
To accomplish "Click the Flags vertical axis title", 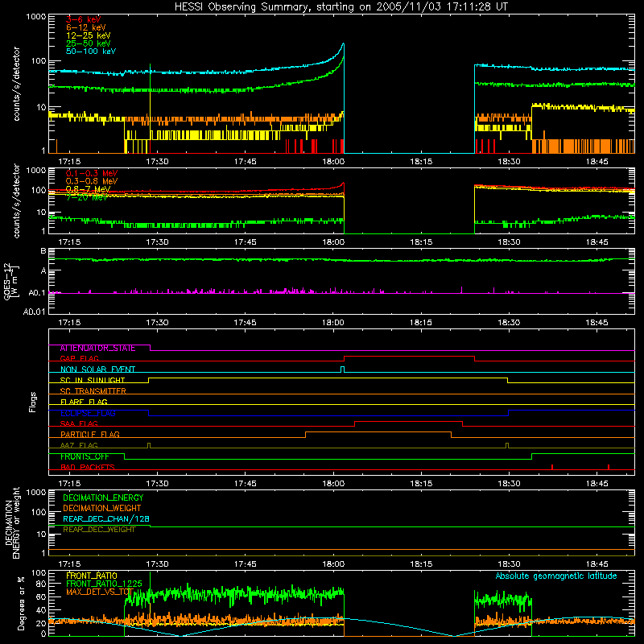I will (x=32, y=402).
